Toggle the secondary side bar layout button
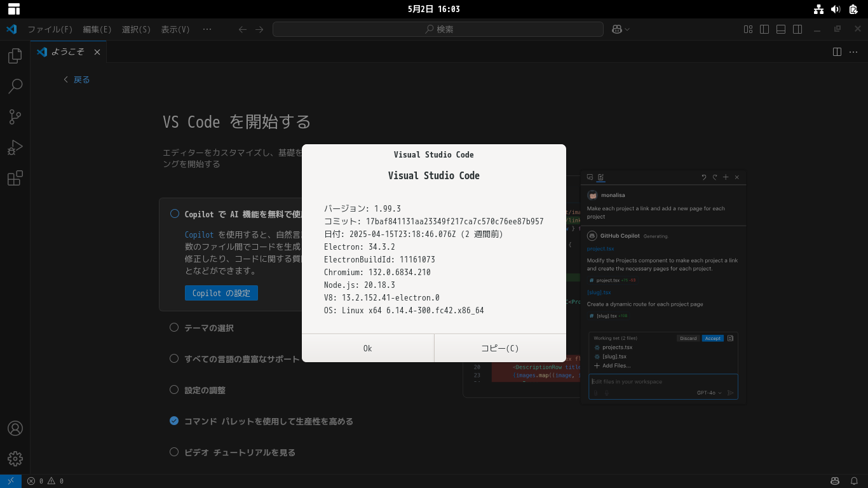This screenshot has height=488, width=868. [797, 29]
